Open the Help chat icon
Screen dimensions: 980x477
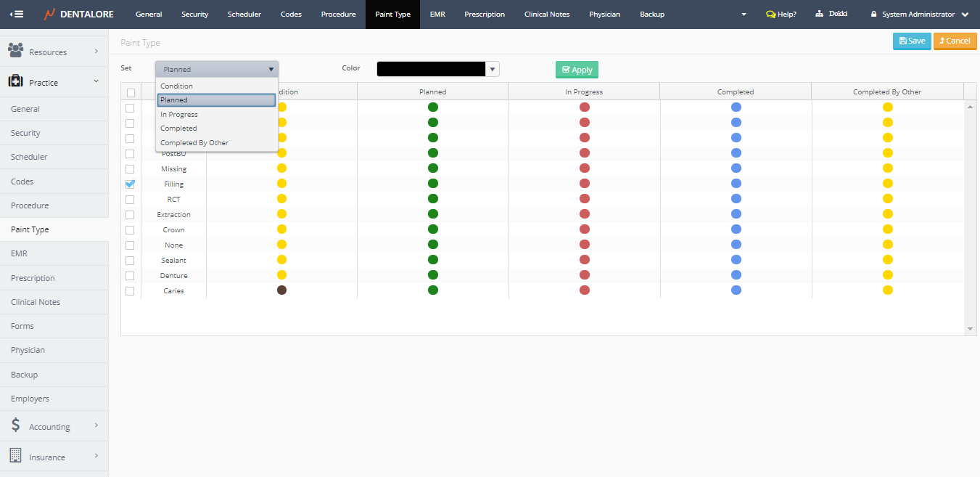click(770, 15)
